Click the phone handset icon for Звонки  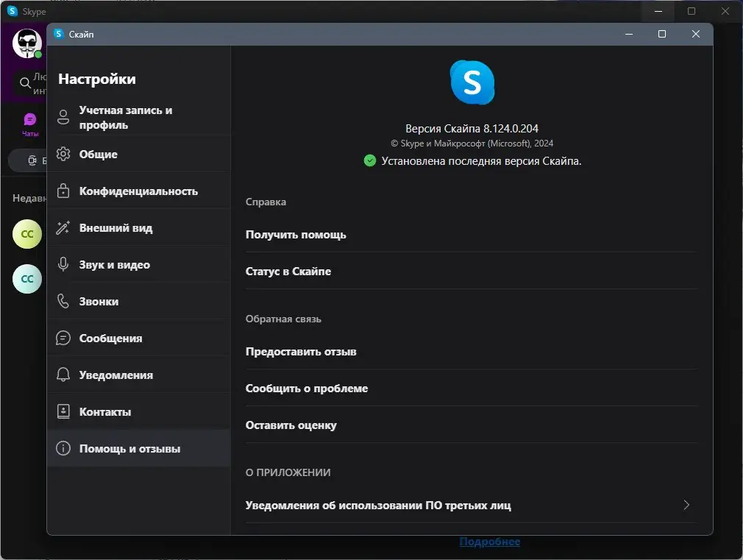(63, 301)
